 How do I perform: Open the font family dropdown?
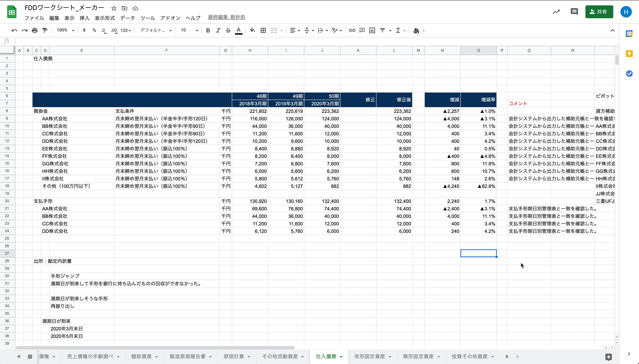[156, 30]
